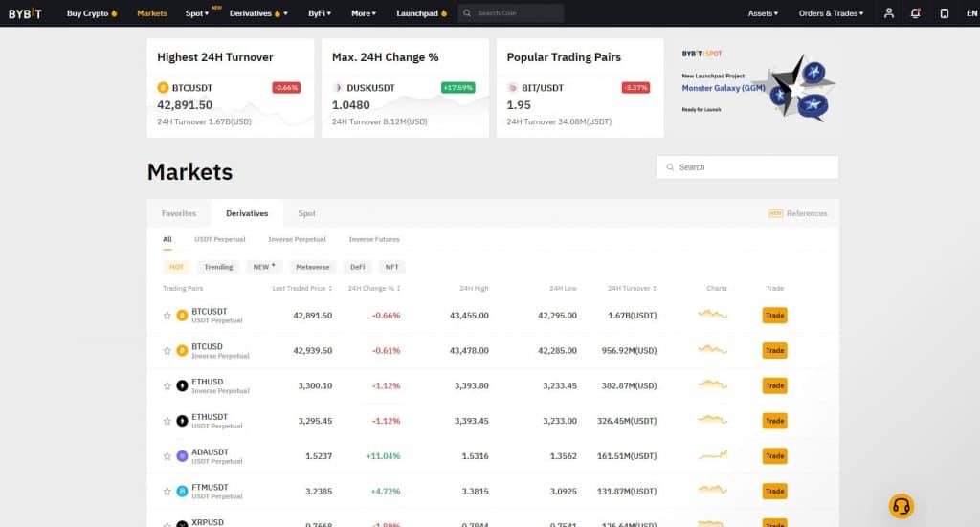980x527 pixels.
Task: View the FTMUSDT row mini chart
Action: (x=712, y=490)
